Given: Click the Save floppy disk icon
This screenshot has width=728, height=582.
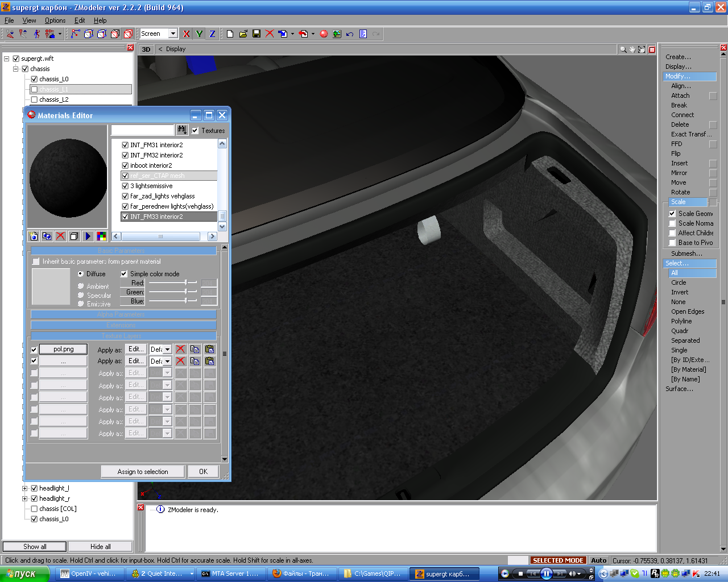Looking at the screenshot, I should (x=257, y=34).
